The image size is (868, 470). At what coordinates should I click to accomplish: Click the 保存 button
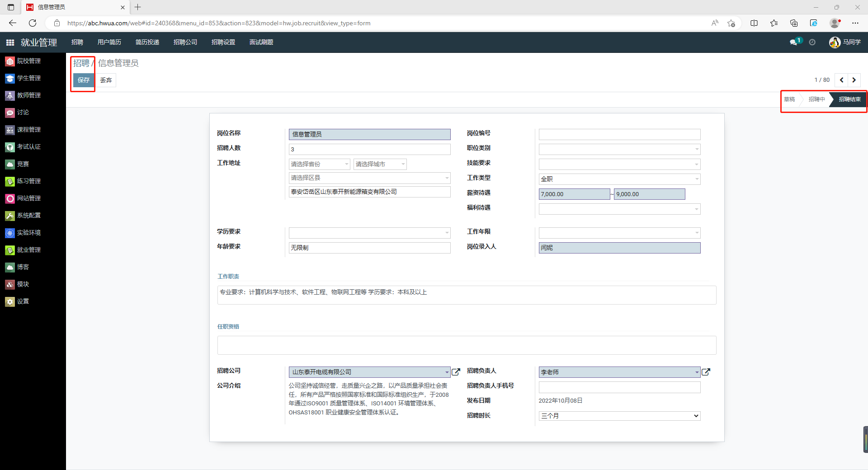click(84, 80)
